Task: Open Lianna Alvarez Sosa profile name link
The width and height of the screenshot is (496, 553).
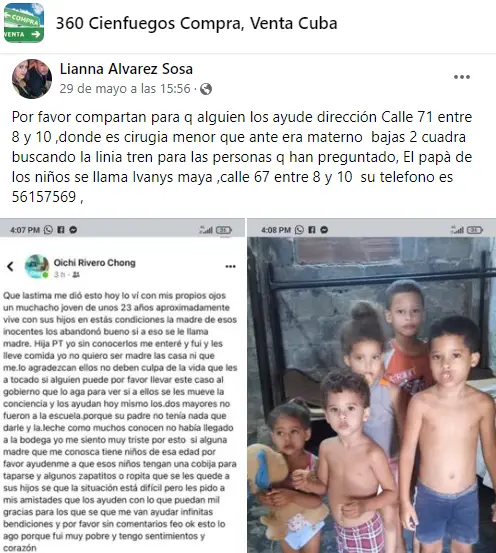Action: 126,69
